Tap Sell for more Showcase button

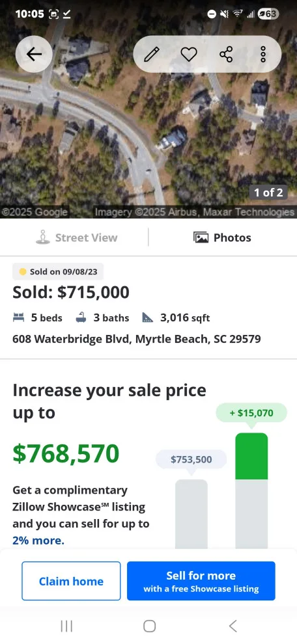(201, 581)
